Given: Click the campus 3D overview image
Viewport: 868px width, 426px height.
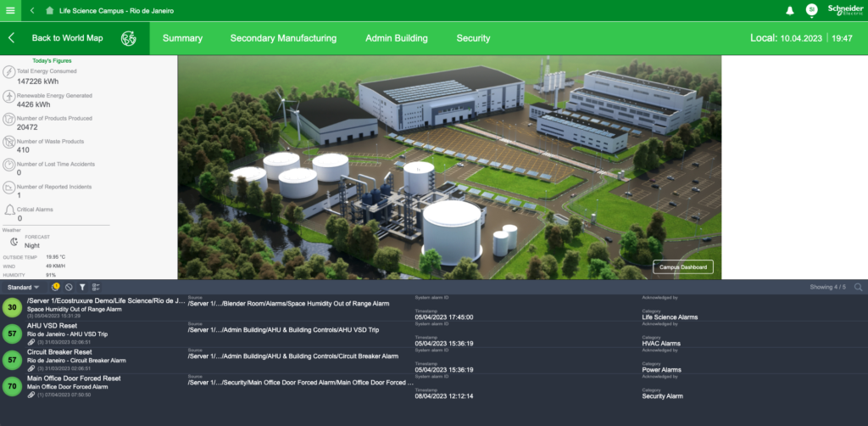Looking at the screenshot, I should (449, 167).
